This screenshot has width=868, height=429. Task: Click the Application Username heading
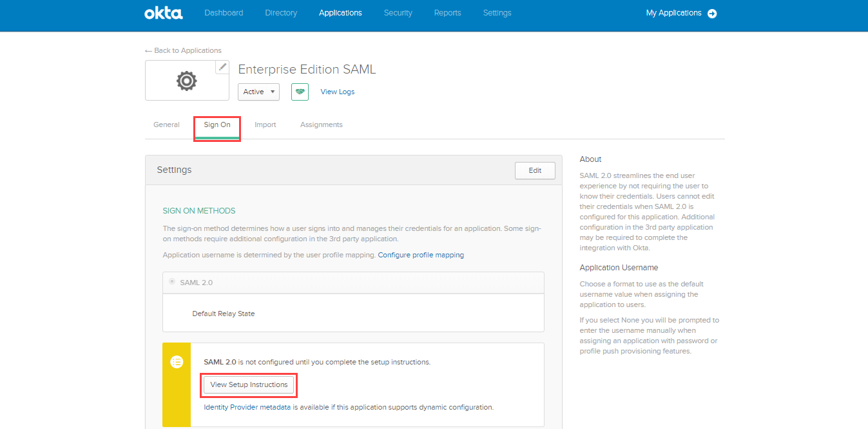coord(619,268)
